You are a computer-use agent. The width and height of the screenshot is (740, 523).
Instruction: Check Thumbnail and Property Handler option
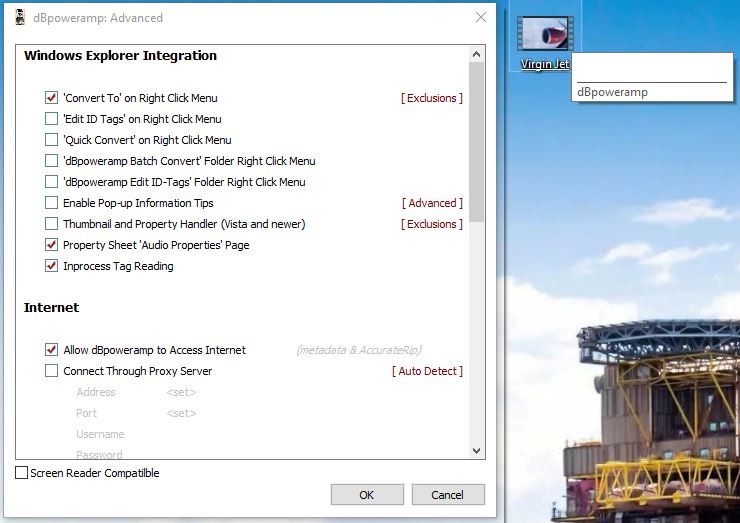[52, 224]
